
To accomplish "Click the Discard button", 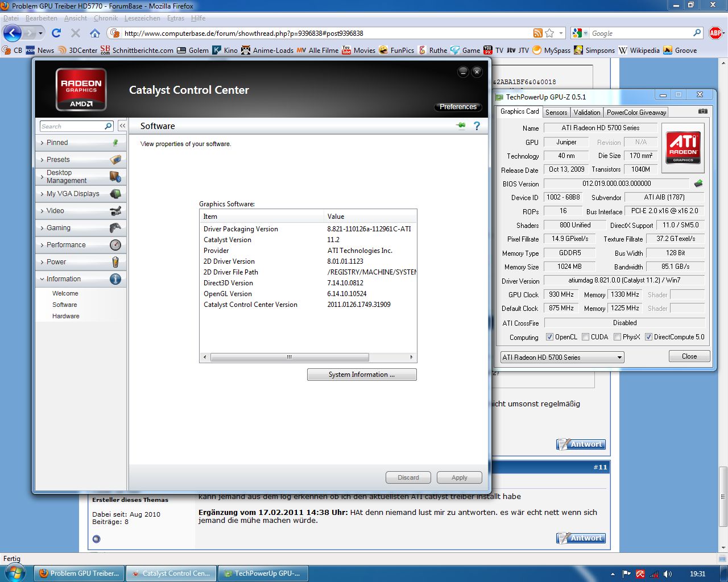I will point(408,477).
